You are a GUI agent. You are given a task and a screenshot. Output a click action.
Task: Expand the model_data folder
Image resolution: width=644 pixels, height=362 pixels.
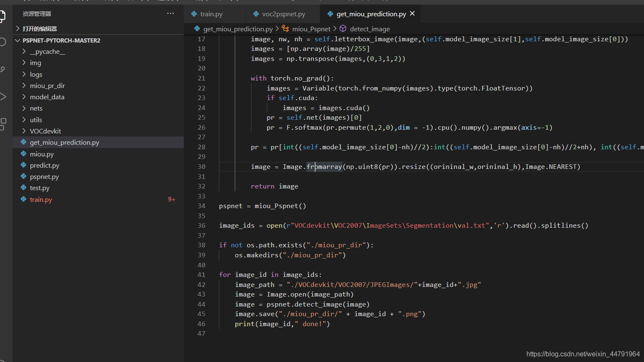coord(24,97)
